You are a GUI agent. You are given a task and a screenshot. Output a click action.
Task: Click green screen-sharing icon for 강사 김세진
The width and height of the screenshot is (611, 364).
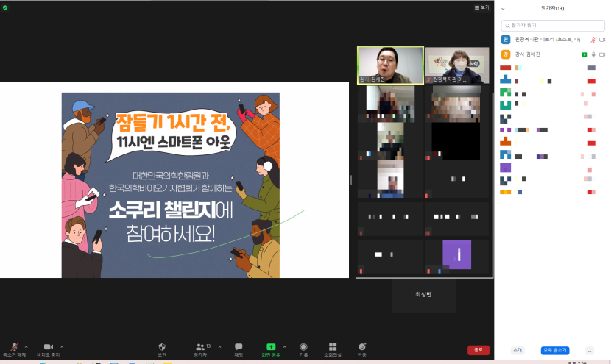(x=584, y=54)
